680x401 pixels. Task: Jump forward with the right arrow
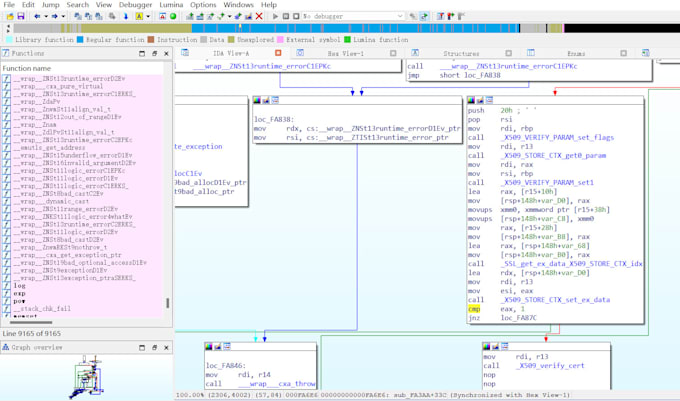pos(55,16)
